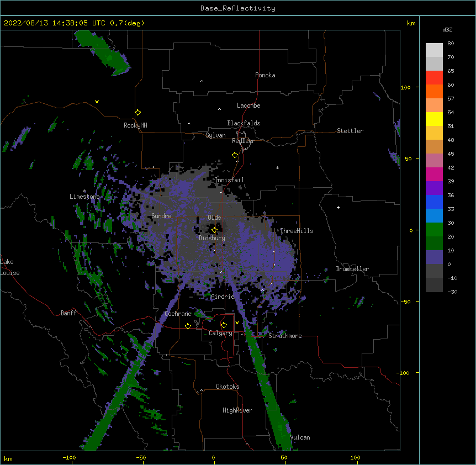
Task: Select the Limestone label
Action: (x=84, y=197)
